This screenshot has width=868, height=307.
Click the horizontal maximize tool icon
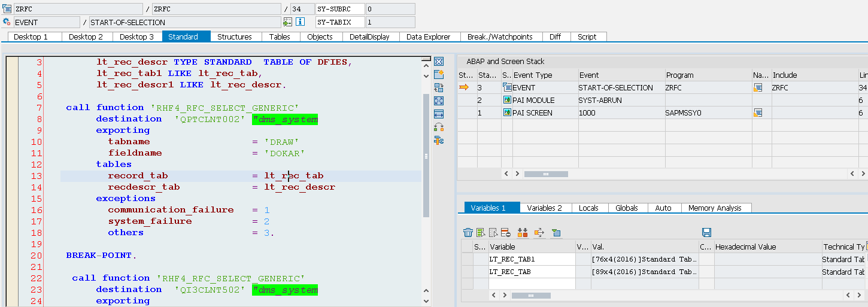[x=438, y=114]
